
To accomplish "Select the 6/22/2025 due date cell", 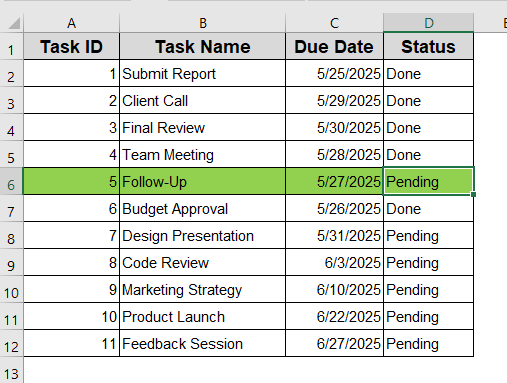I will 334,317.
